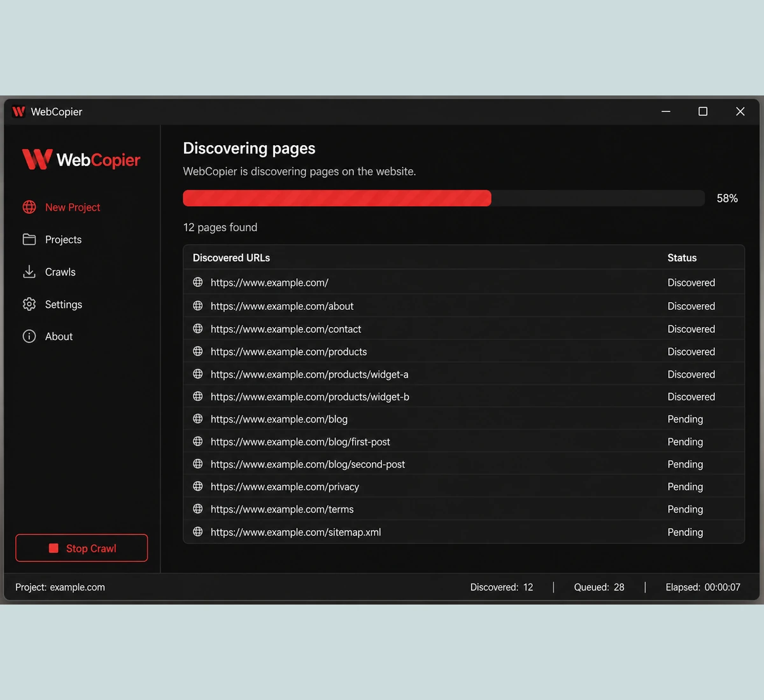The height and width of the screenshot is (700, 764).
Task: Click globe icon beside the sitemap.xml URL
Action: 198,531
